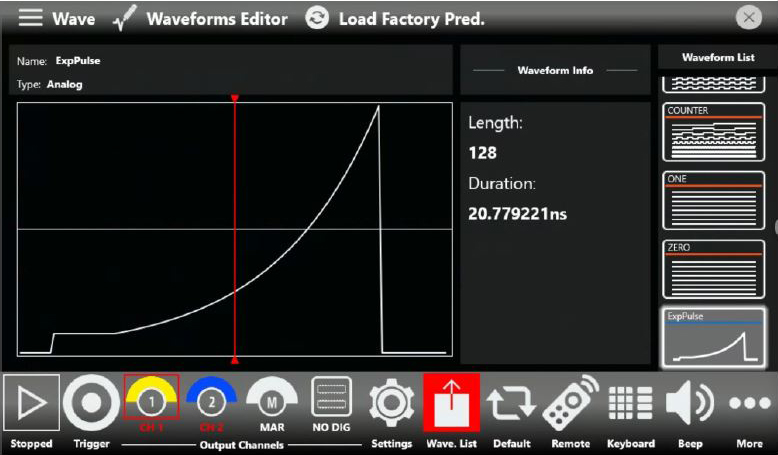Select the ZERO waveform in list
Image resolution: width=778 pixels, height=455 pixels.
click(713, 268)
